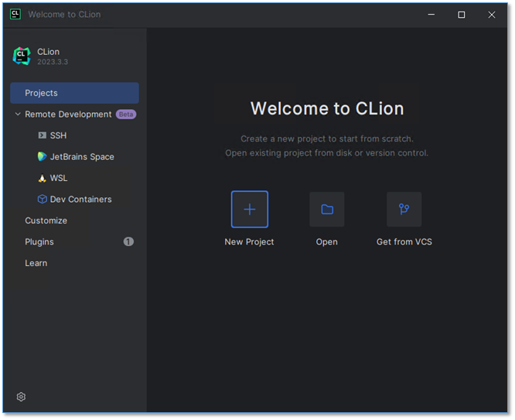Click the Open folder icon
515x420 pixels.
pos(327,210)
